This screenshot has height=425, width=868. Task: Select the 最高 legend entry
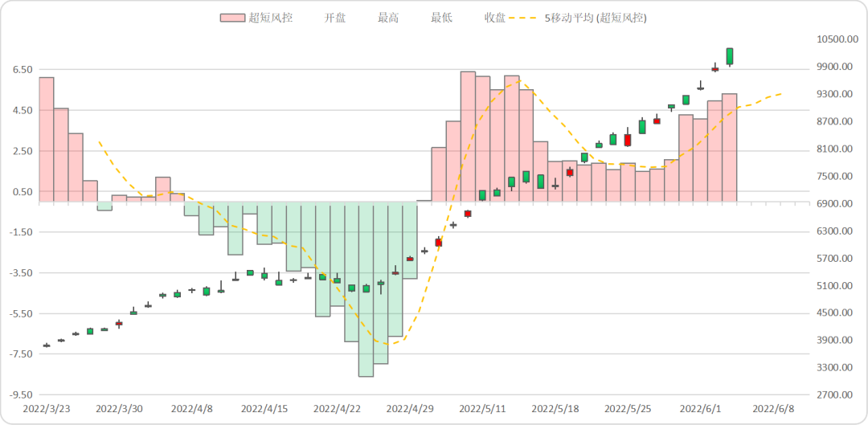389,18
